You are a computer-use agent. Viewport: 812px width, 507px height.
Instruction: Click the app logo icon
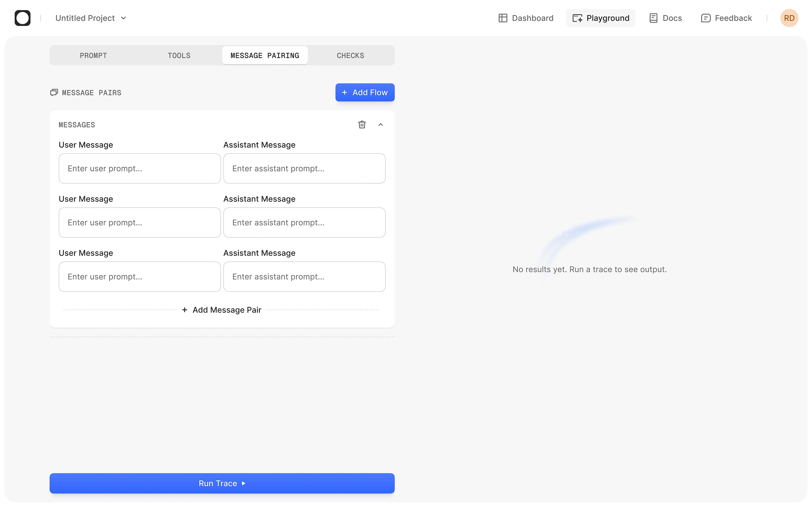click(22, 18)
